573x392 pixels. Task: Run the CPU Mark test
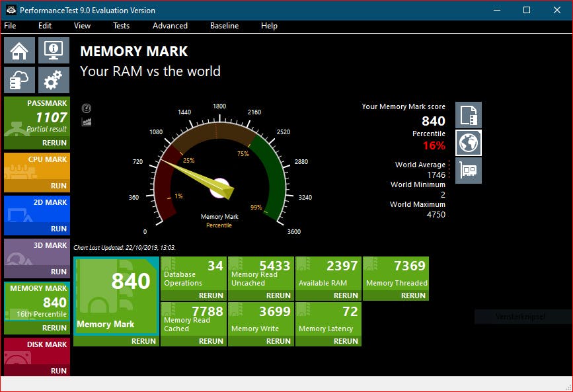pos(58,186)
